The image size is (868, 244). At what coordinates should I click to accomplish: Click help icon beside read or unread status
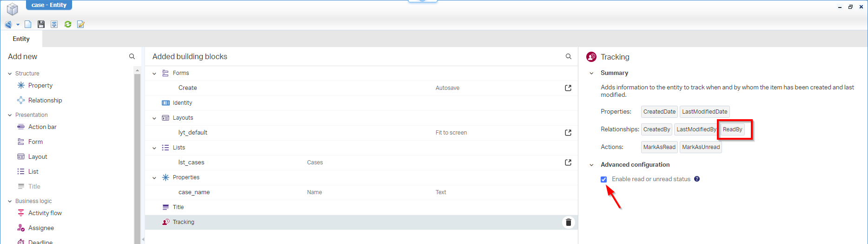click(x=697, y=179)
